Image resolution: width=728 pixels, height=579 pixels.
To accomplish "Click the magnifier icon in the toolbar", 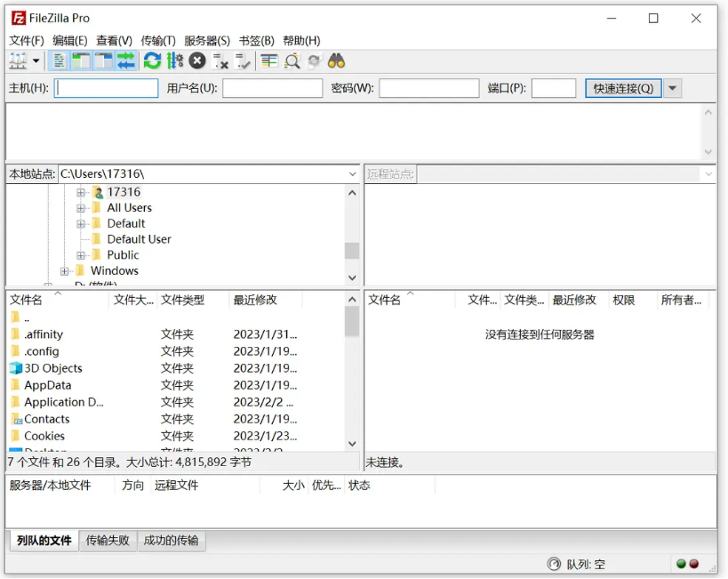I will (292, 60).
